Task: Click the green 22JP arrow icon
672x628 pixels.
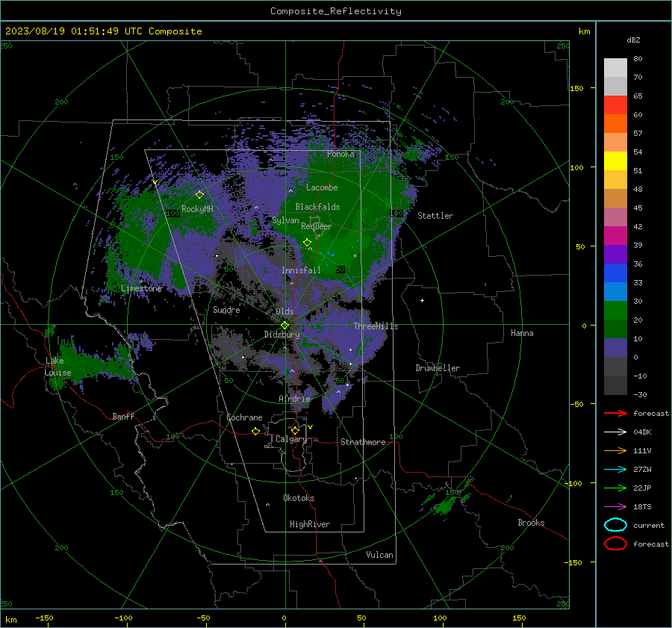Action: pos(615,488)
